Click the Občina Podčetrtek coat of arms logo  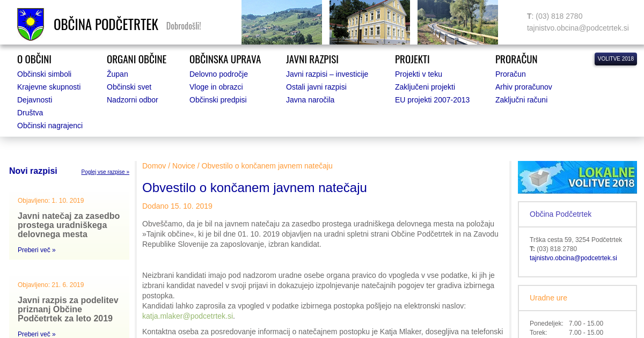[x=31, y=24]
